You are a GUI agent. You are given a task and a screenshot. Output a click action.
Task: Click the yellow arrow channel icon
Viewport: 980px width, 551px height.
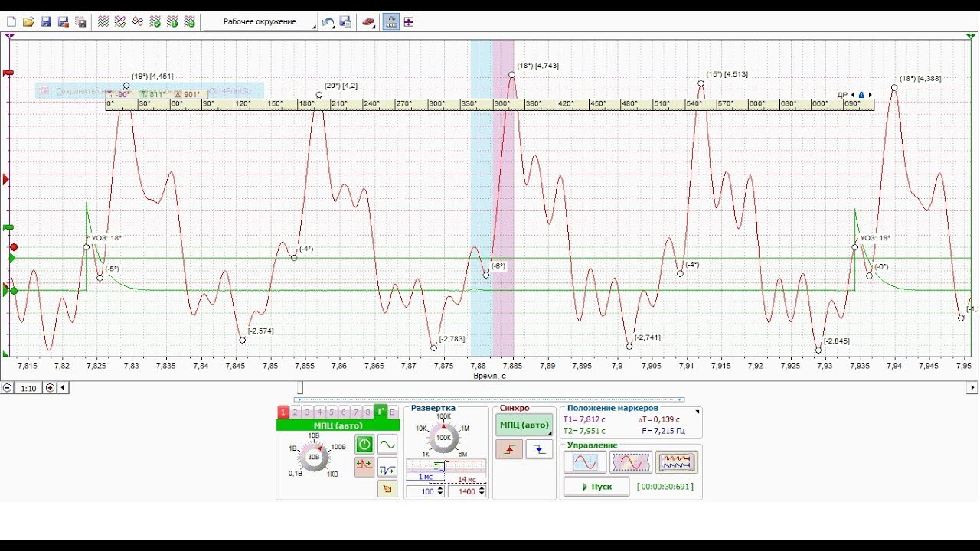coord(388,488)
